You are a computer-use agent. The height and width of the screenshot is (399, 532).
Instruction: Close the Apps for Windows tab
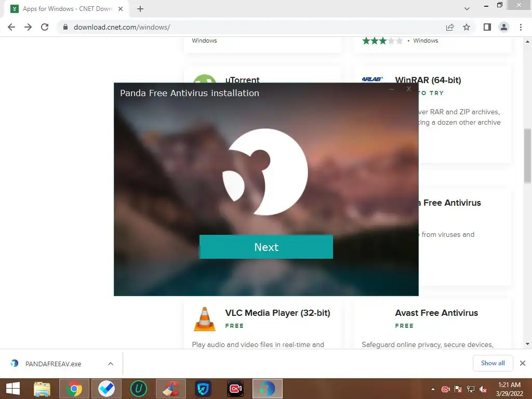click(121, 9)
